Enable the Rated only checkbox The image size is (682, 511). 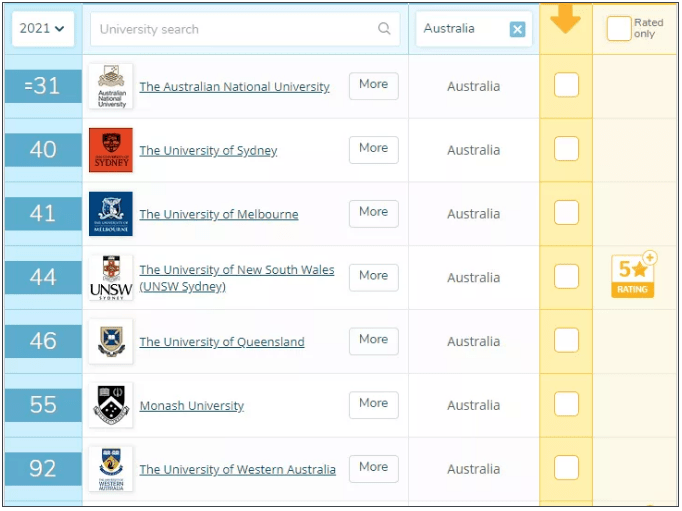tap(619, 29)
